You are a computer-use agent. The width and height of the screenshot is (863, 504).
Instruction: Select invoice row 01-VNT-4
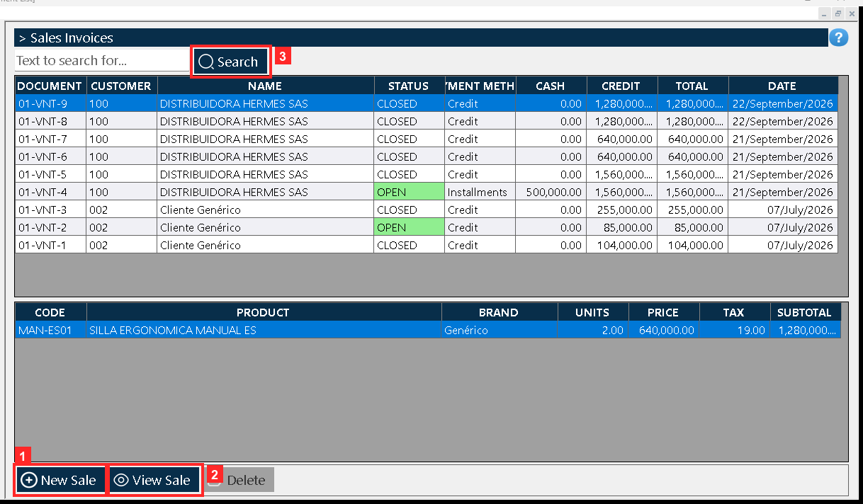tap(426, 192)
